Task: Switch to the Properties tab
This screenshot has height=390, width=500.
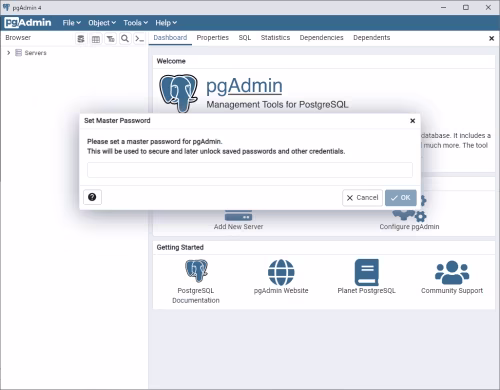Action: [x=213, y=38]
